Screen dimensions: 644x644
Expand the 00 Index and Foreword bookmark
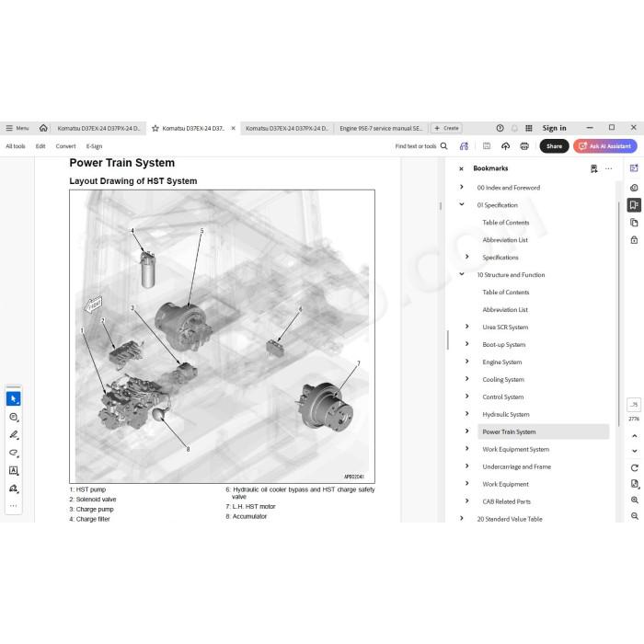tap(462, 188)
